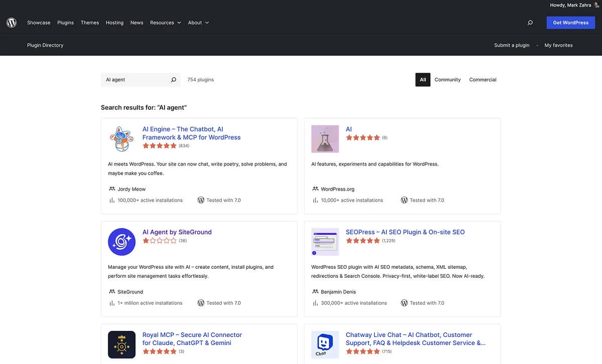Open the header search magnifier icon

[530, 23]
